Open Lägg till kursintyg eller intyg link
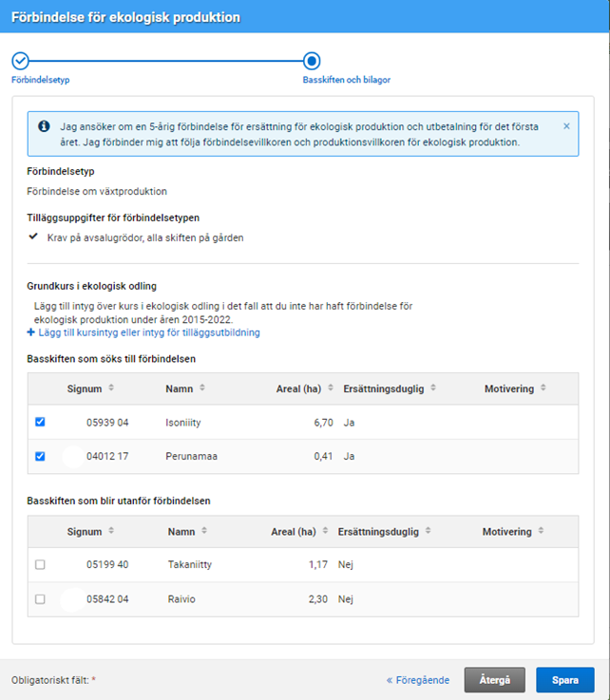This screenshot has width=610, height=700. (x=149, y=332)
